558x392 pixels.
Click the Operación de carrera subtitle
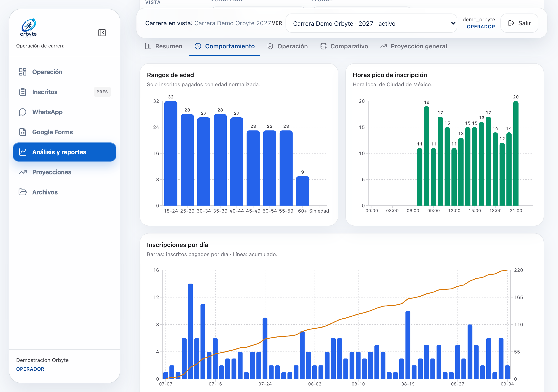(x=40, y=46)
